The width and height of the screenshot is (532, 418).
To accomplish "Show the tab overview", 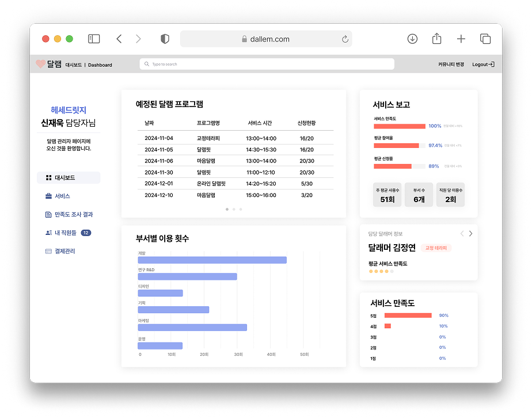I will pos(485,39).
